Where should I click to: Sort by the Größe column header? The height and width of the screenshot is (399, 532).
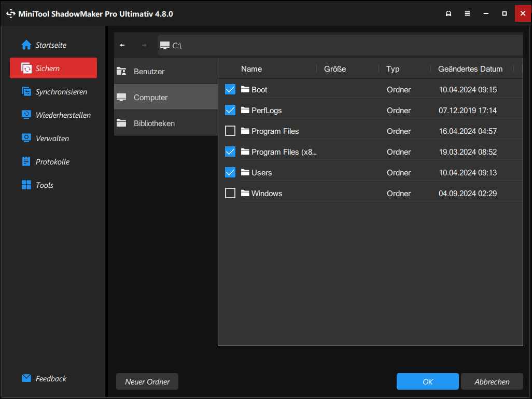coord(335,69)
